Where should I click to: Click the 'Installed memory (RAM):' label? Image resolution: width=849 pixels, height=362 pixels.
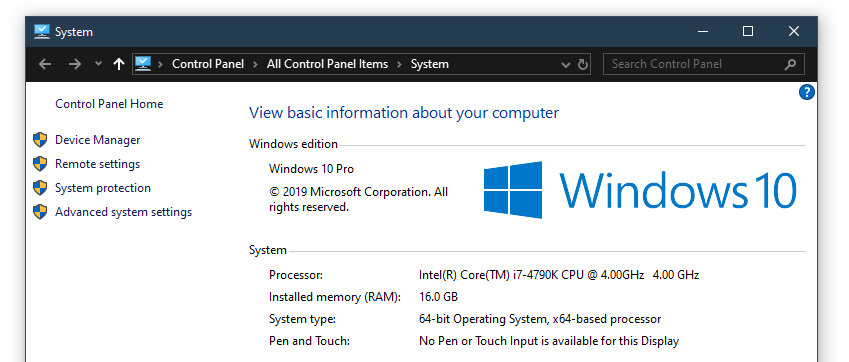tap(335, 297)
